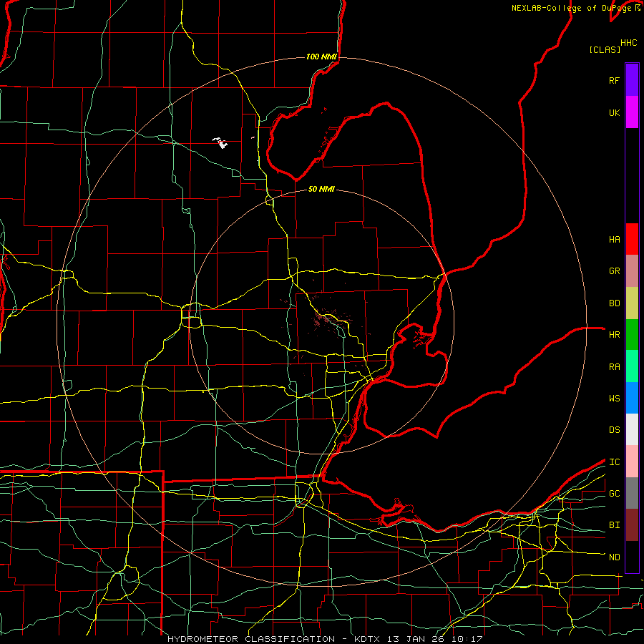
Task: Click the RF purple legend color swatch
Action: click(632, 80)
